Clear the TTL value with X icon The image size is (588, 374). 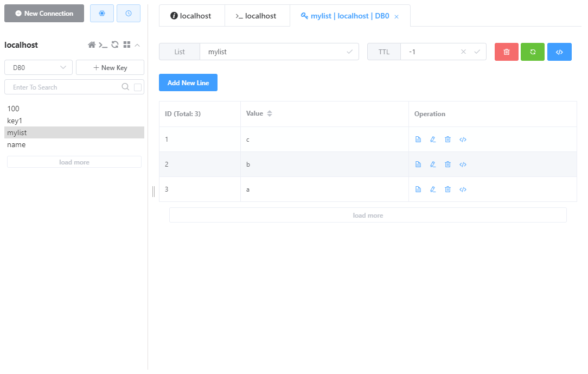pos(463,52)
